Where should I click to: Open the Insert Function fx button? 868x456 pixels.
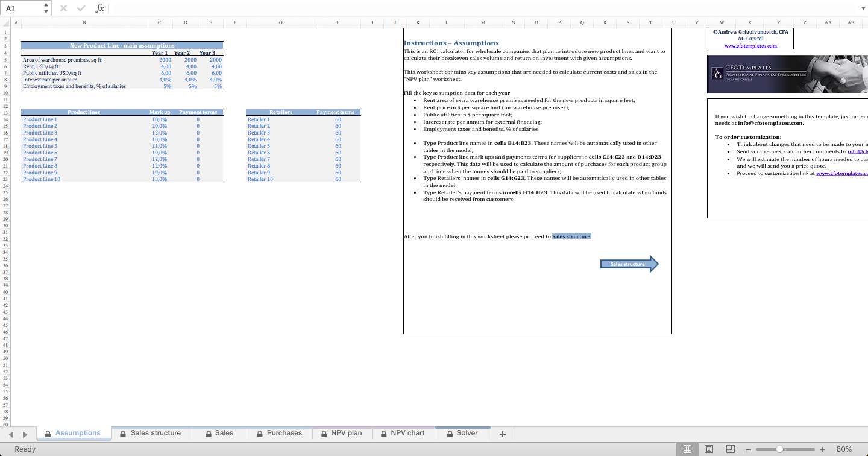tap(100, 8)
